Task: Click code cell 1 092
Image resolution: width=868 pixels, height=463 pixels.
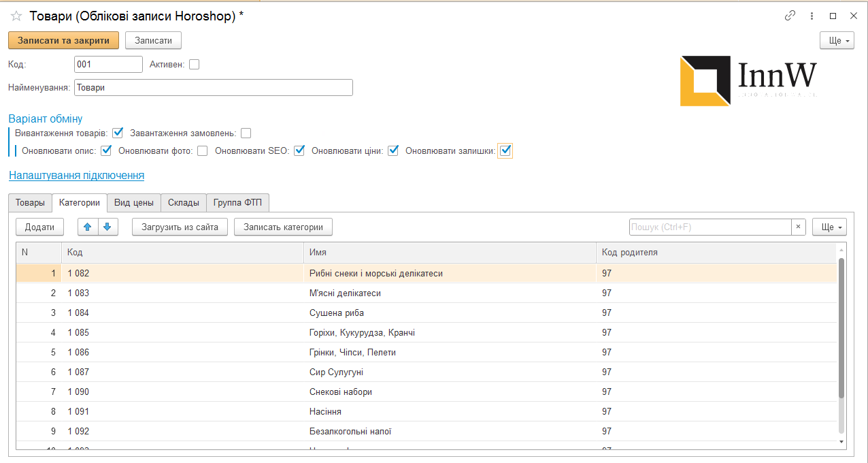Action: pos(182,431)
